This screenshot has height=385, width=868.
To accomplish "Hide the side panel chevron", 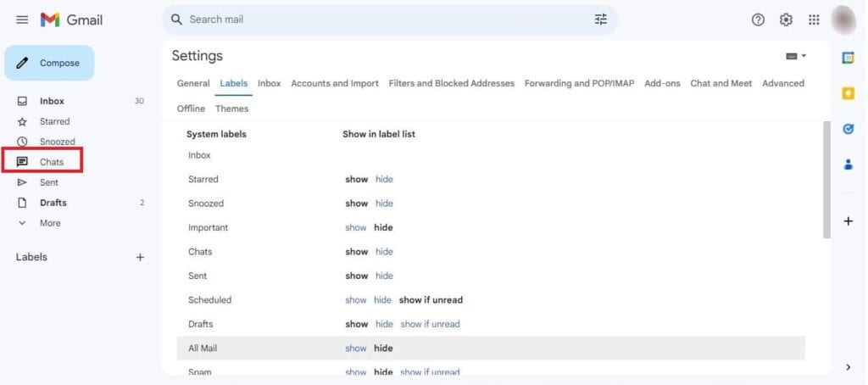I will (849, 367).
